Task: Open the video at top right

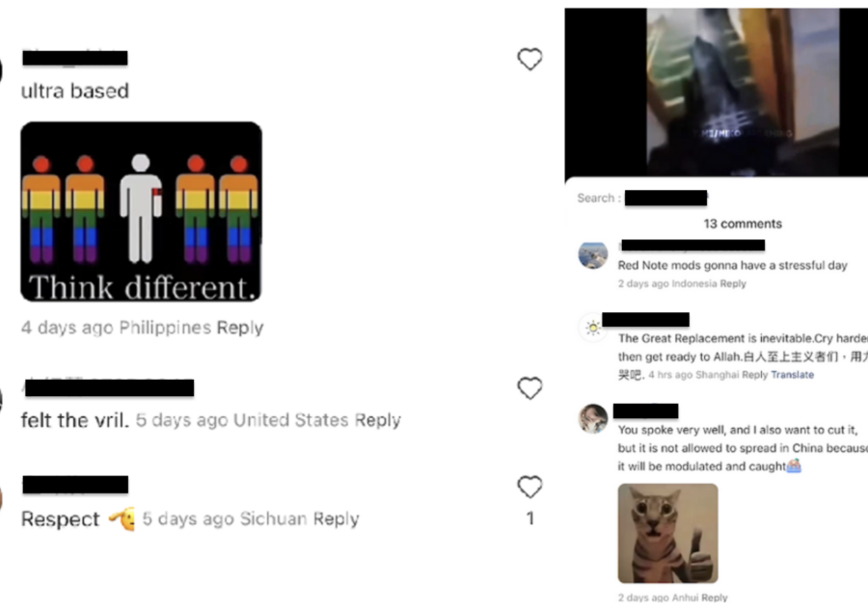Action: click(x=717, y=93)
